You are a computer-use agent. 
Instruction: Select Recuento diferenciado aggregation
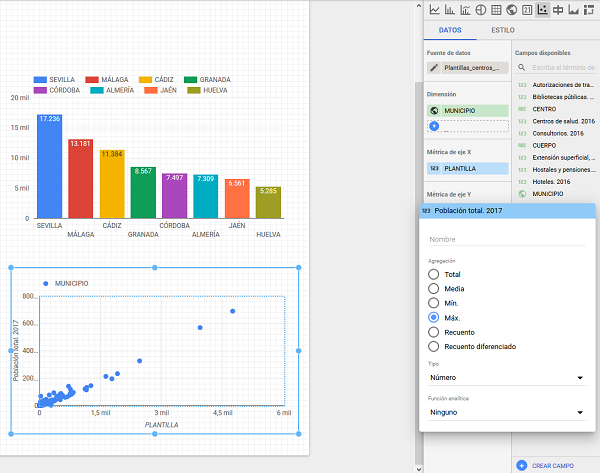pos(433,346)
